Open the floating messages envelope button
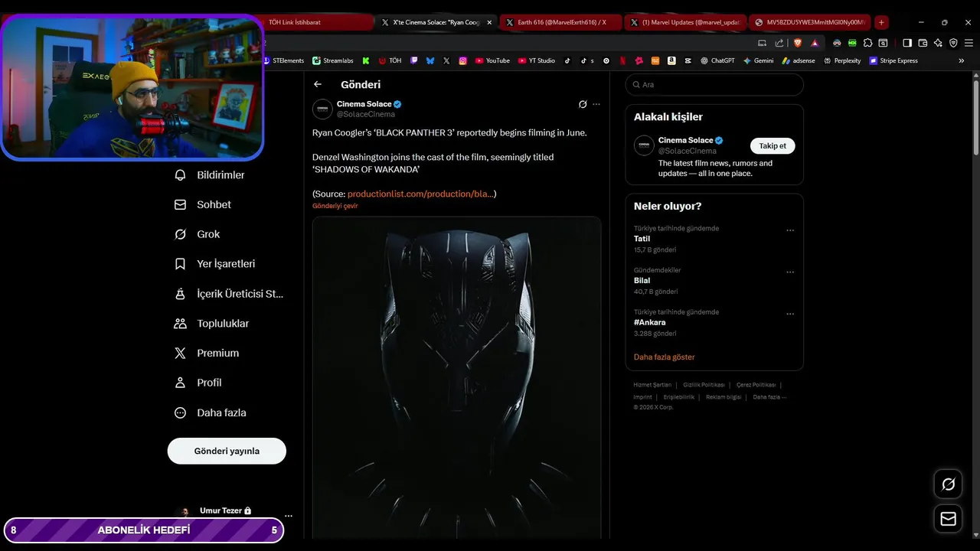Image resolution: width=980 pixels, height=551 pixels. tap(948, 519)
